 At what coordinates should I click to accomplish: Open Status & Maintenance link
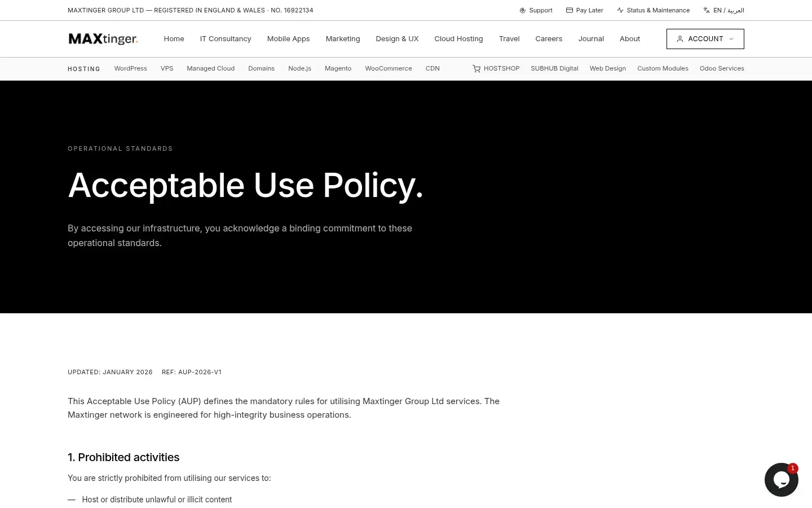coord(653,10)
